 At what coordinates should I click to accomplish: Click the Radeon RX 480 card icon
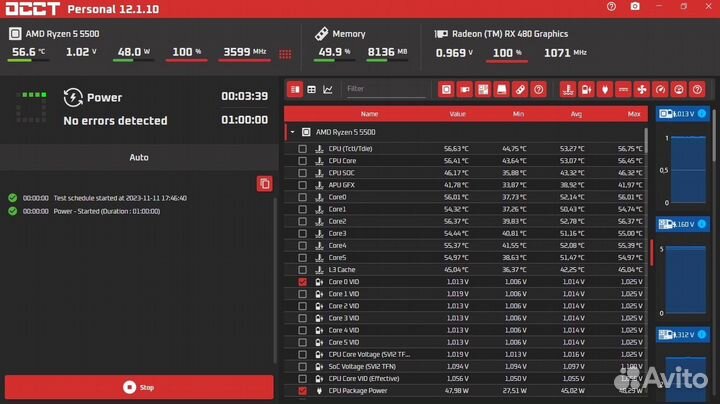(441, 34)
